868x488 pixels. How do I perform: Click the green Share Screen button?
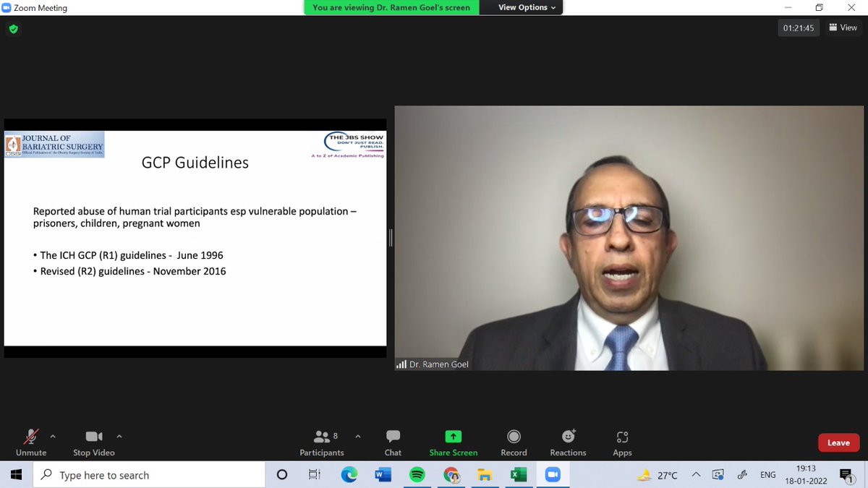point(454,442)
